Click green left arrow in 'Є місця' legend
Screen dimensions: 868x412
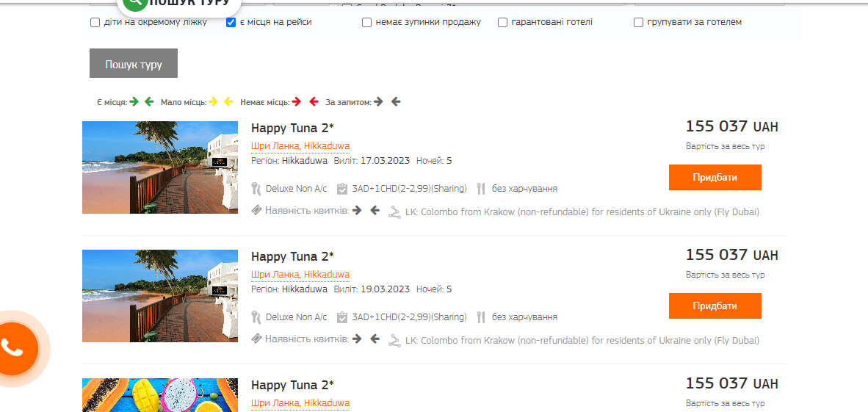pyautogui.click(x=149, y=102)
